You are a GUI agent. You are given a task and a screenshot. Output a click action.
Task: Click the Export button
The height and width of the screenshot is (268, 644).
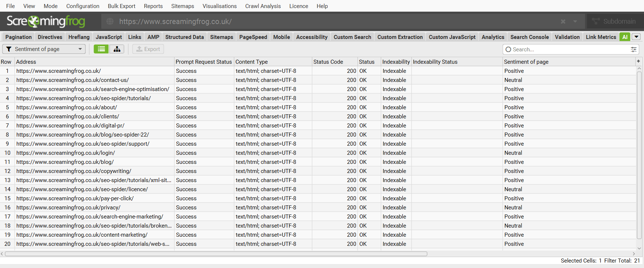click(148, 49)
